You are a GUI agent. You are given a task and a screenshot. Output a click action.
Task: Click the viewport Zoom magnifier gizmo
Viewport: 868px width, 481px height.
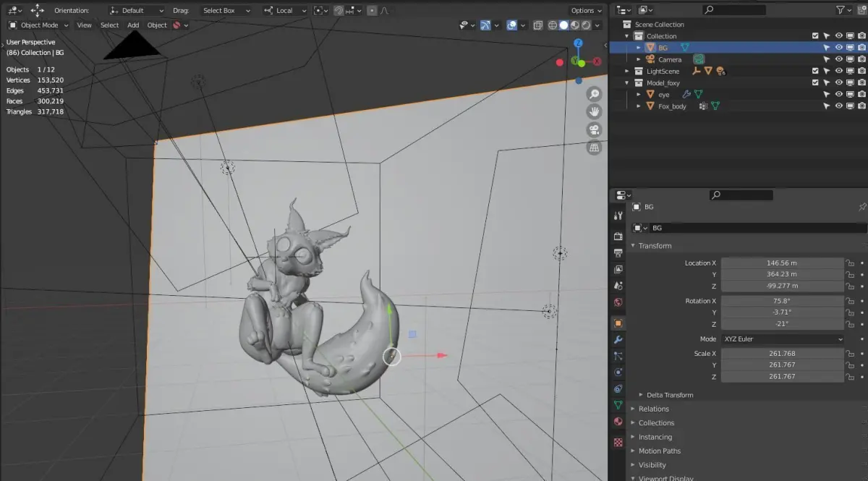click(595, 94)
